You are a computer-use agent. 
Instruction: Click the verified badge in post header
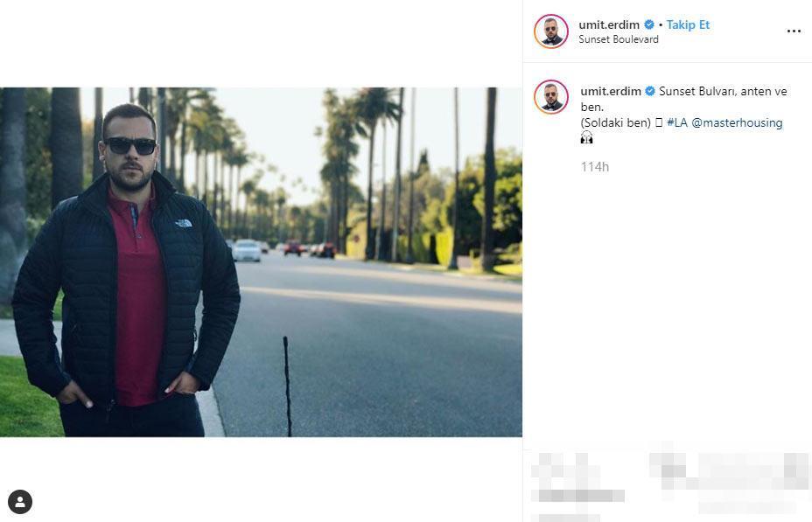[x=649, y=24]
